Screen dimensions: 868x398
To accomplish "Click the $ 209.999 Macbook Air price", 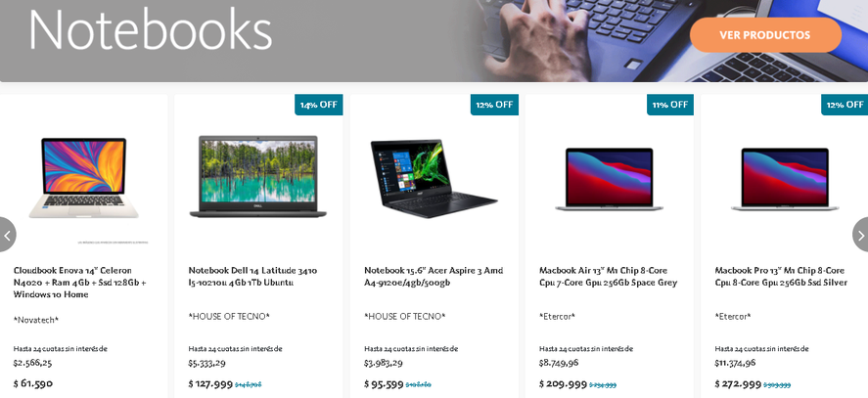I will click(x=563, y=383).
